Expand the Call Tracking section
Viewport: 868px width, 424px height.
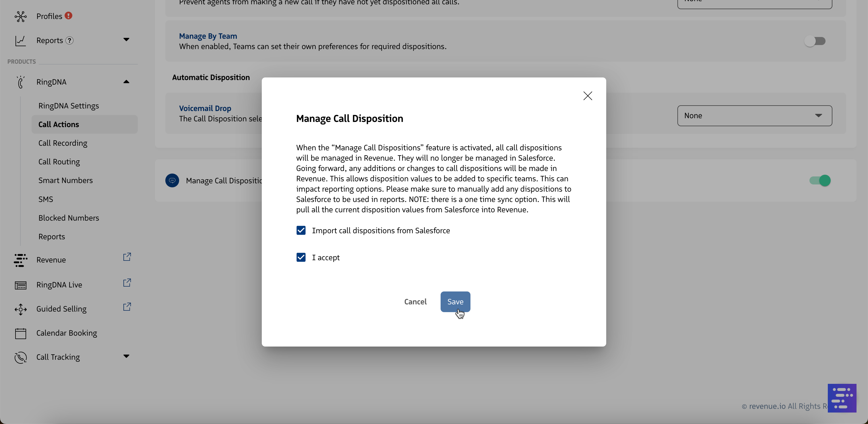point(126,356)
